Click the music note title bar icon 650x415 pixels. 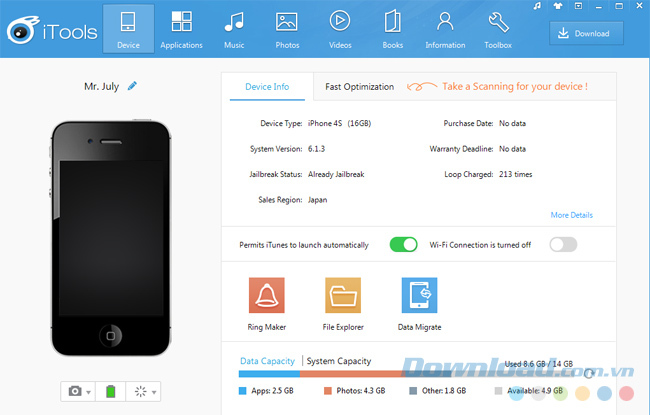click(537, 6)
